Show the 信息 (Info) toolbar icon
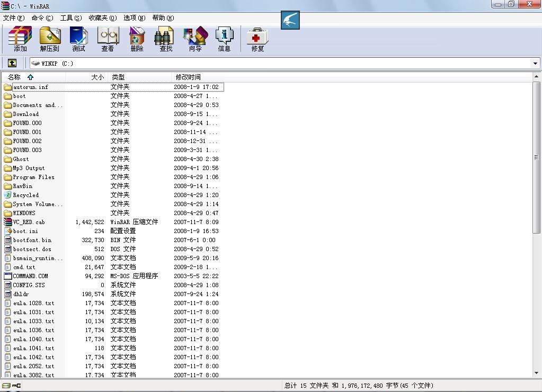 coord(224,39)
